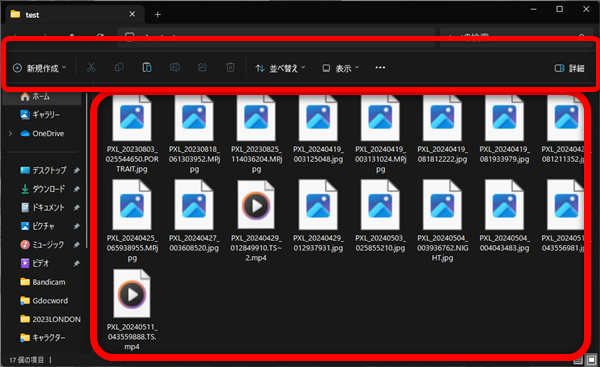Click the pin icon next to ドキュメント
This screenshot has width=600, height=367.
click(77, 207)
